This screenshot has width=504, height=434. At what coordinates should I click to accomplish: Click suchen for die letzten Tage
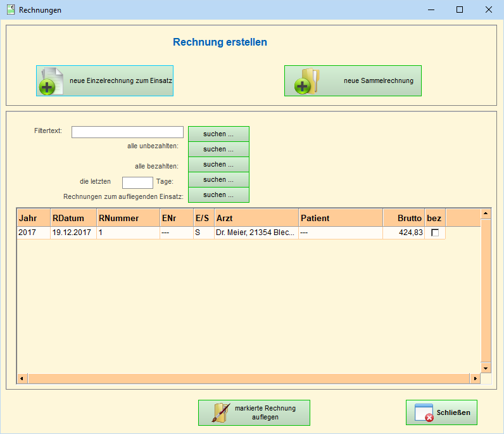[x=218, y=180]
